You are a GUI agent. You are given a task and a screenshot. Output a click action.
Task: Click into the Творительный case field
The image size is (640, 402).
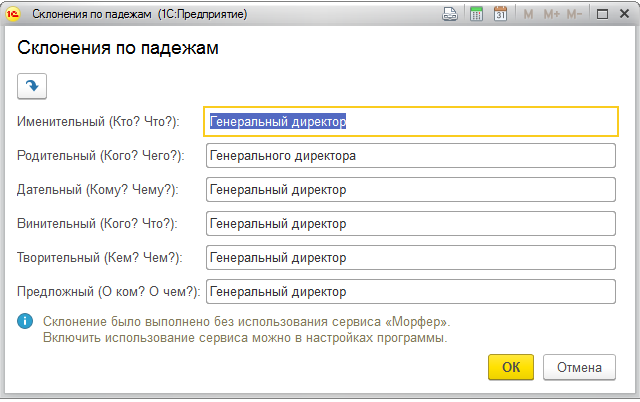click(411, 257)
